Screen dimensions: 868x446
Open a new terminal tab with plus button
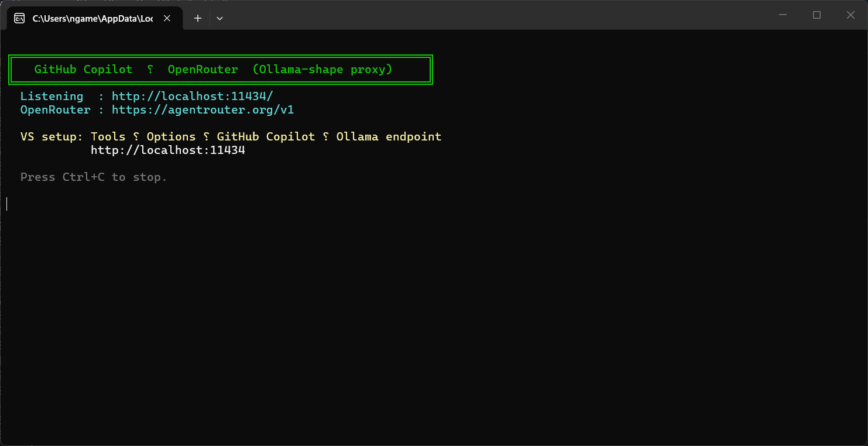click(x=198, y=18)
